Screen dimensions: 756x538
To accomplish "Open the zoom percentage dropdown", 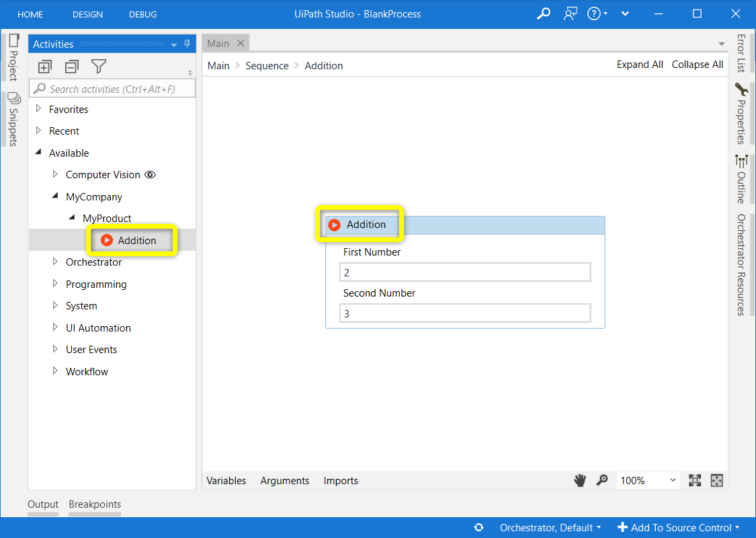I will (674, 480).
